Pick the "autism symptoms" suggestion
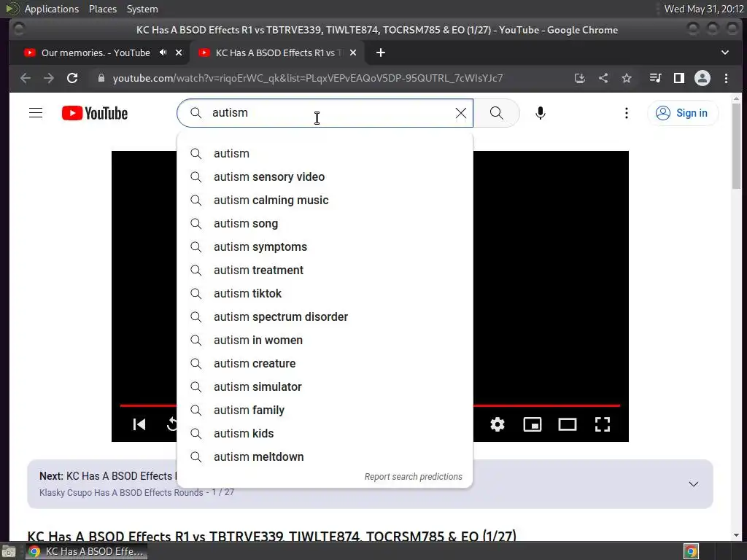The image size is (747, 560). pos(325,246)
